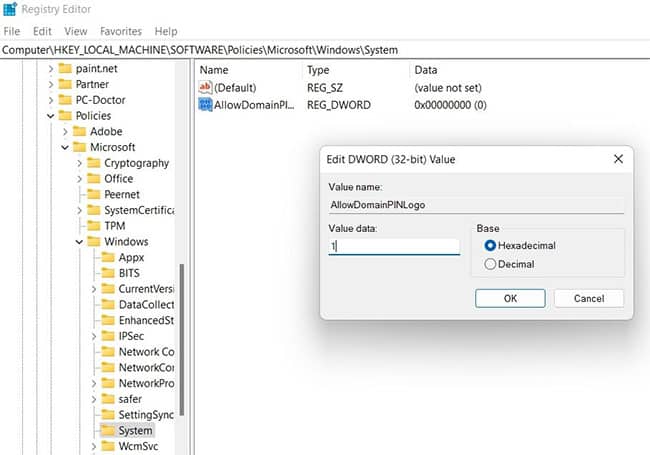Collapse the Windows tree node
The image size is (650, 455).
point(79,242)
